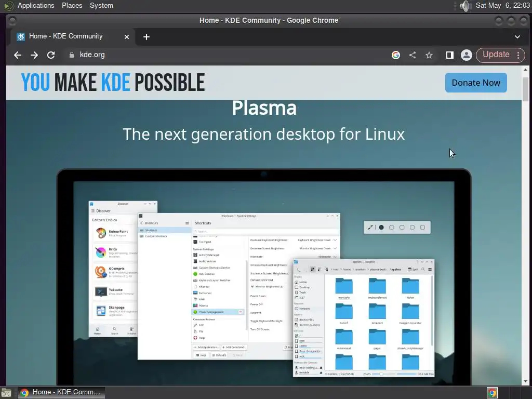Click 'The next generation desktop for Linux'
532x399 pixels.
tap(263, 134)
